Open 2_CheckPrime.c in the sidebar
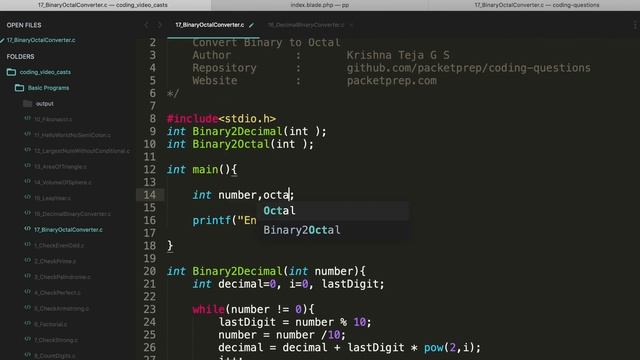Viewport: 640px width, 360px height. [55, 261]
